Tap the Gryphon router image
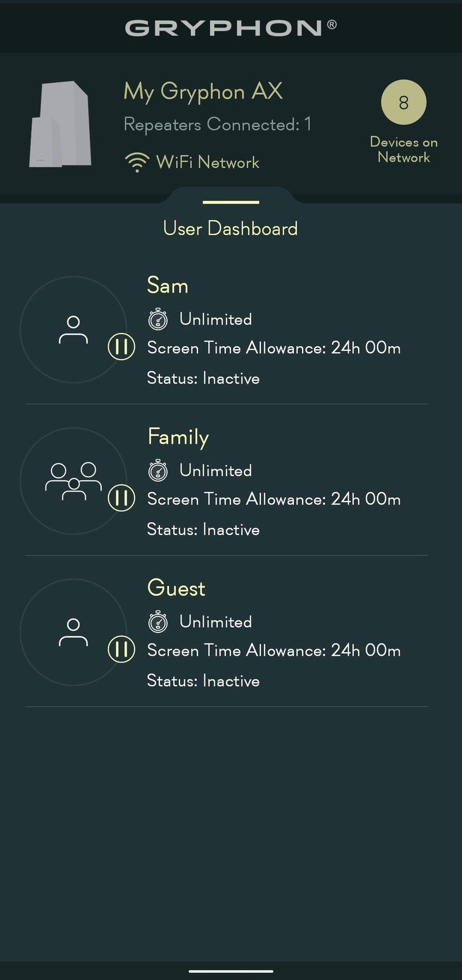Viewport: 462px width, 980px height. tap(59, 125)
